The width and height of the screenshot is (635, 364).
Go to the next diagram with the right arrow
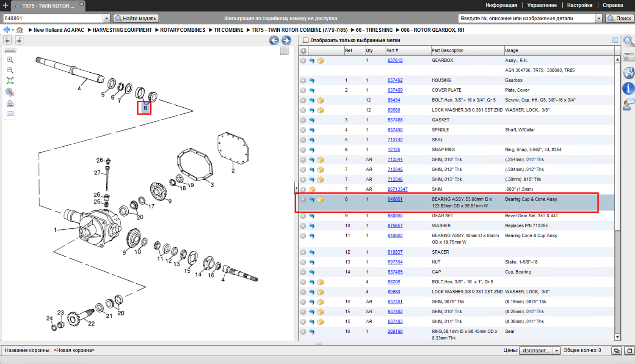click(286, 40)
